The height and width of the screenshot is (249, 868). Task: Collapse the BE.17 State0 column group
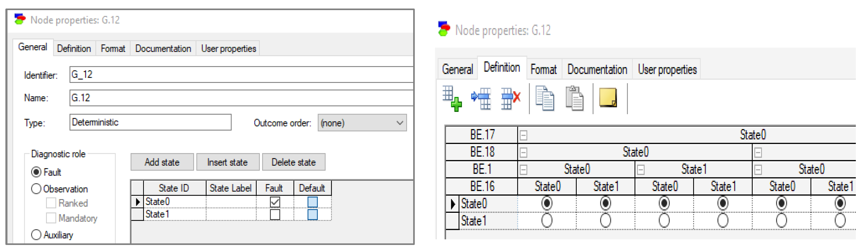[523, 135]
